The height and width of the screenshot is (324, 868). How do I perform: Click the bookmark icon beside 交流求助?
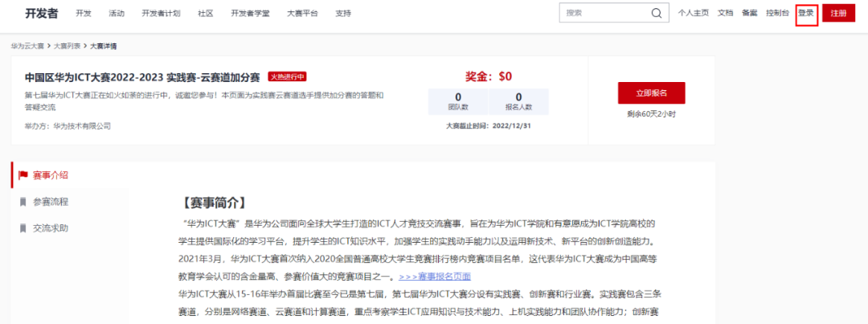[23, 228]
